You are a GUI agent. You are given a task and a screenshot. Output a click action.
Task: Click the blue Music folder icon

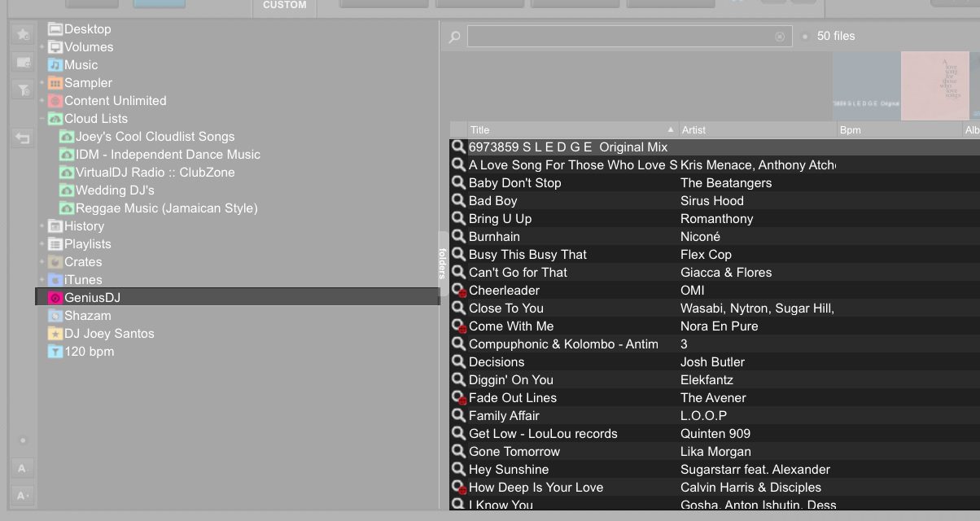(55, 65)
